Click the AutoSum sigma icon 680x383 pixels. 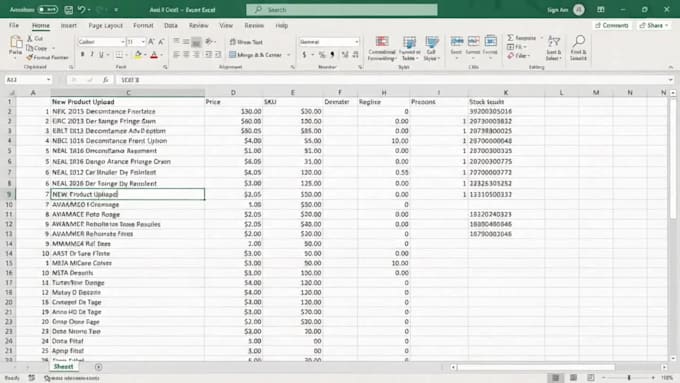click(x=511, y=38)
